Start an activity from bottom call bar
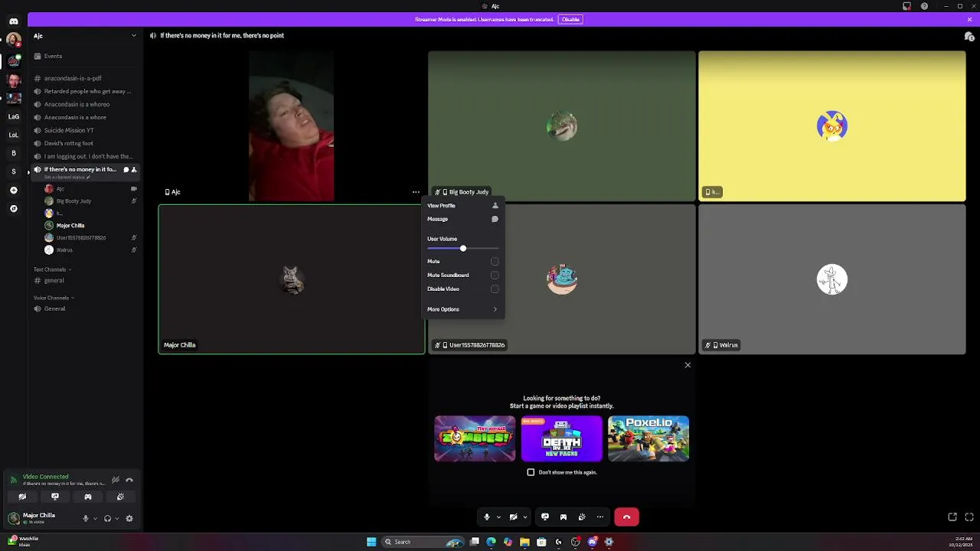The width and height of the screenshot is (980, 551). [563, 517]
